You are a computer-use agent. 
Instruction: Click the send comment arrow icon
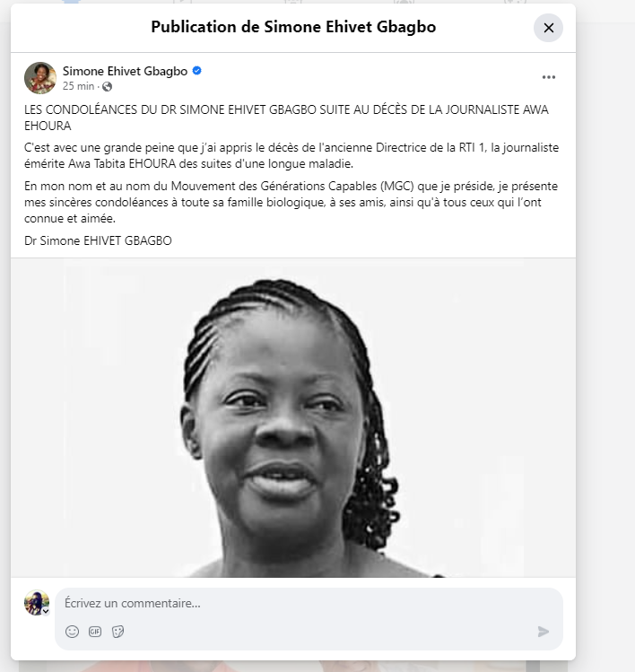(544, 632)
